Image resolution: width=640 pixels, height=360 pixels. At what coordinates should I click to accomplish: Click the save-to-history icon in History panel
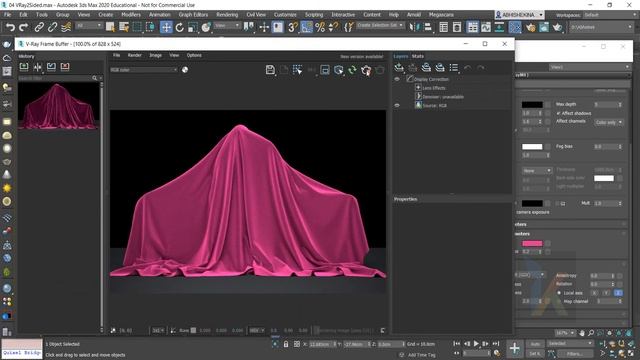[x=24, y=67]
